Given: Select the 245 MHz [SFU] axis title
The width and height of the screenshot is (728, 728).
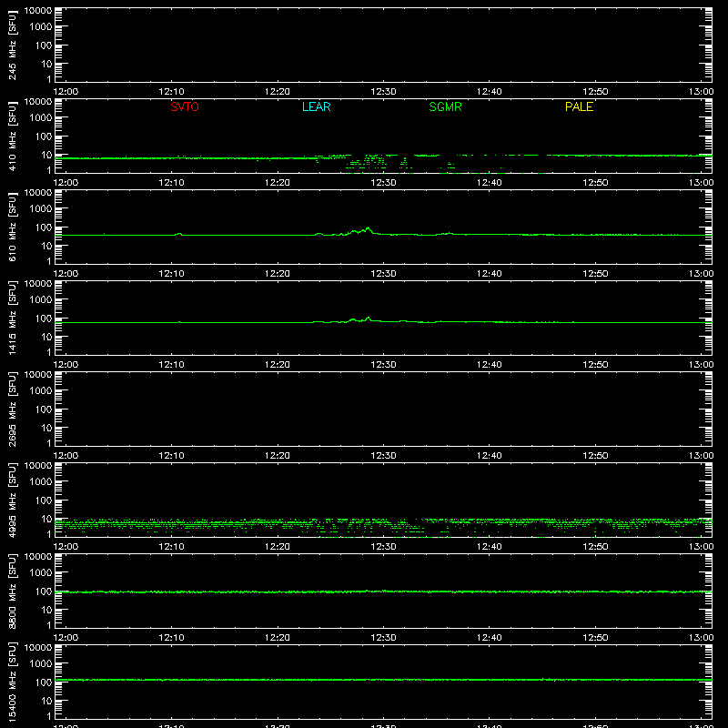Looking at the screenshot, I should [x=13, y=45].
